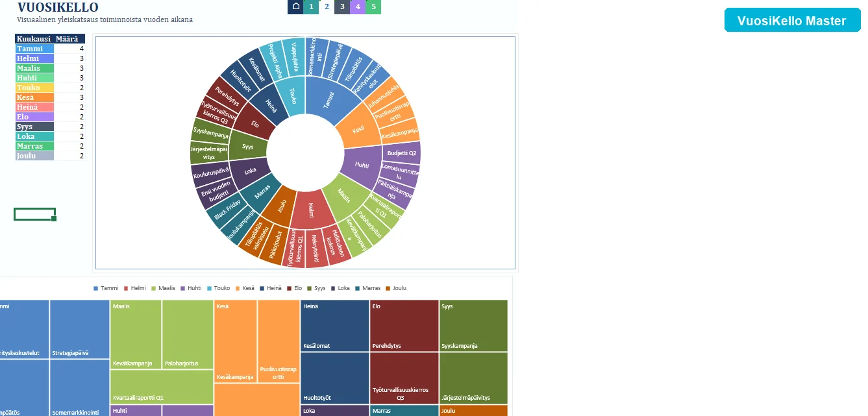Select the Joulu cell in the month table
The width and height of the screenshot is (868, 416).
click(x=34, y=156)
